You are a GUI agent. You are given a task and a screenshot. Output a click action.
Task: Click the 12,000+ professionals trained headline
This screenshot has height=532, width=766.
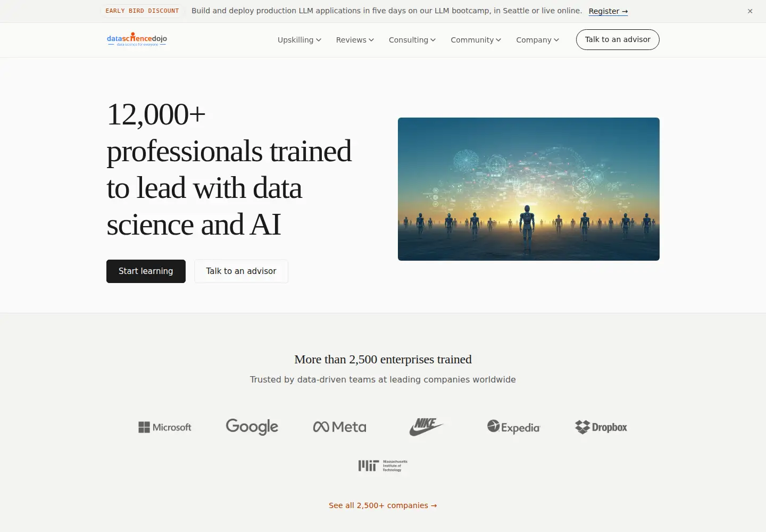(229, 169)
